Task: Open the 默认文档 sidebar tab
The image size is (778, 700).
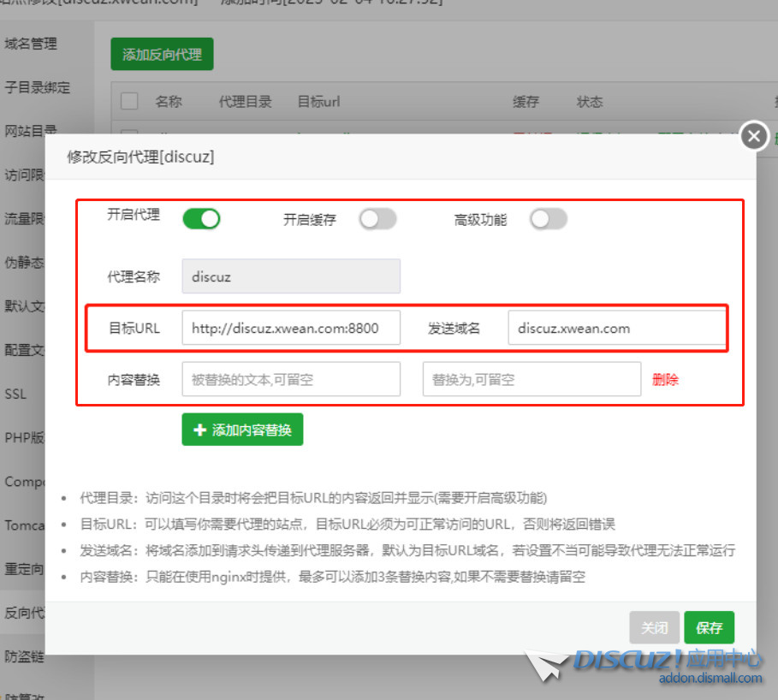Action: pyautogui.click(x=24, y=306)
